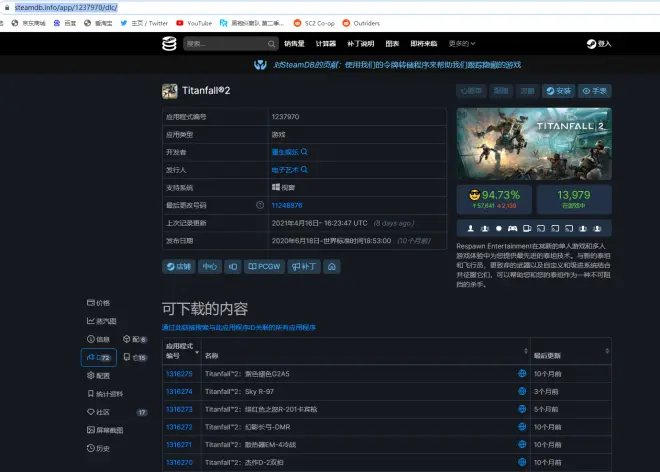
Task: Click the home icon button
Action: 333,266
